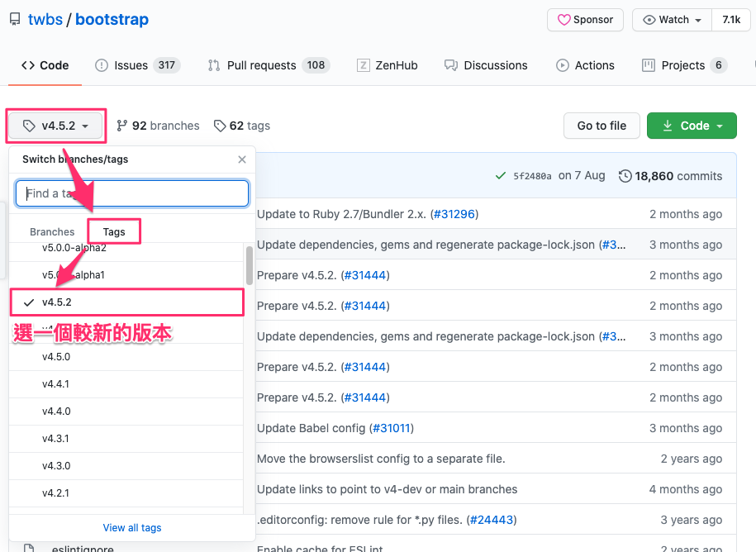756x552 pixels.
Task: Click the View all tags link
Action: click(132, 528)
